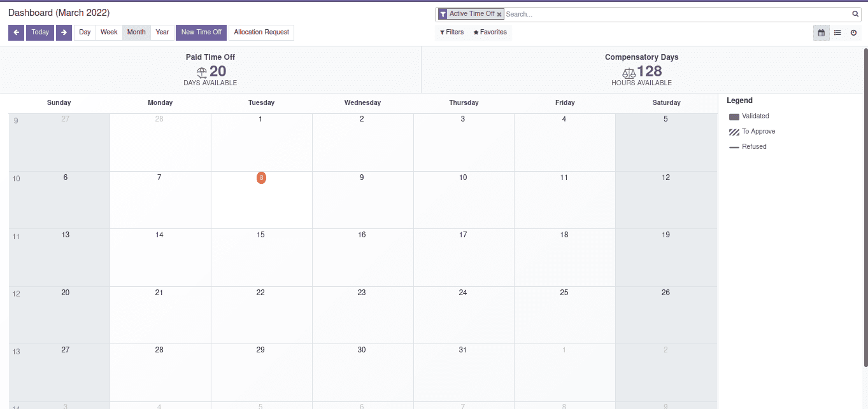The width and height of the screenshot is (868, 409).
Task: Open the Favorites dropdown
Action: pyautogui.click(x=490, y=32)
